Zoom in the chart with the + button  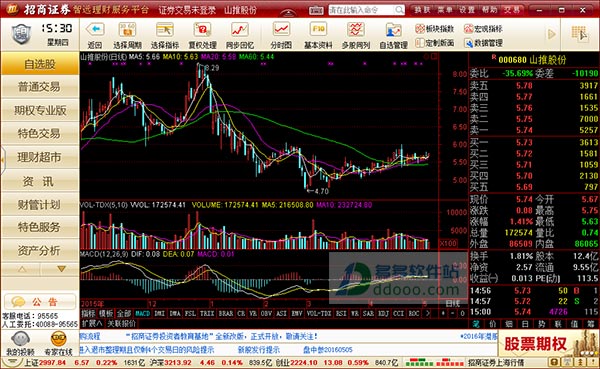pyautogui.click(x=443, y=313)
